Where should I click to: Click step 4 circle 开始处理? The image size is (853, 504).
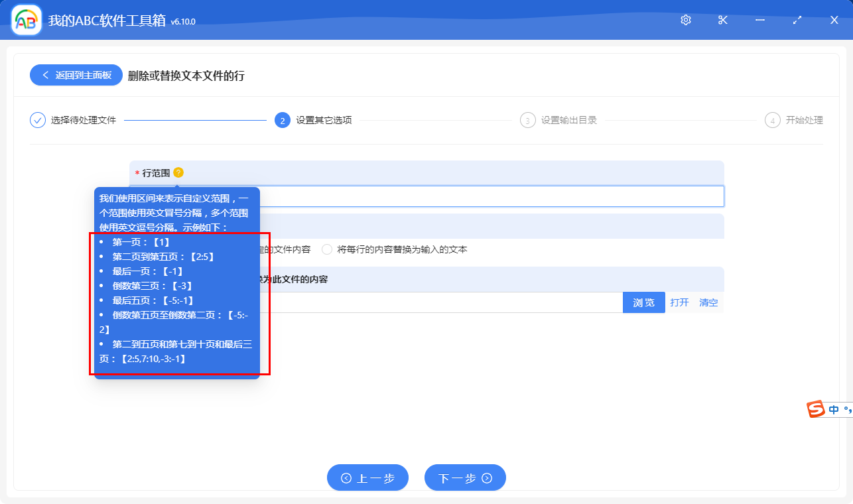tap(772, 120)
